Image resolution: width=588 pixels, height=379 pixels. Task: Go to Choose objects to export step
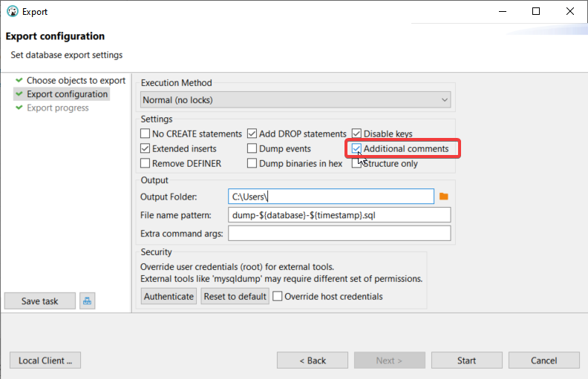click(x=76, y=80)
